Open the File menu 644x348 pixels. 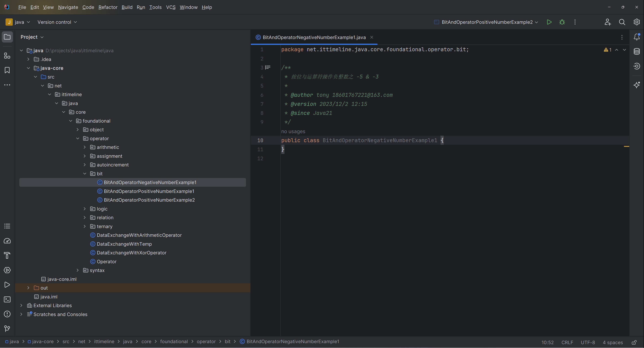(22, 7)
